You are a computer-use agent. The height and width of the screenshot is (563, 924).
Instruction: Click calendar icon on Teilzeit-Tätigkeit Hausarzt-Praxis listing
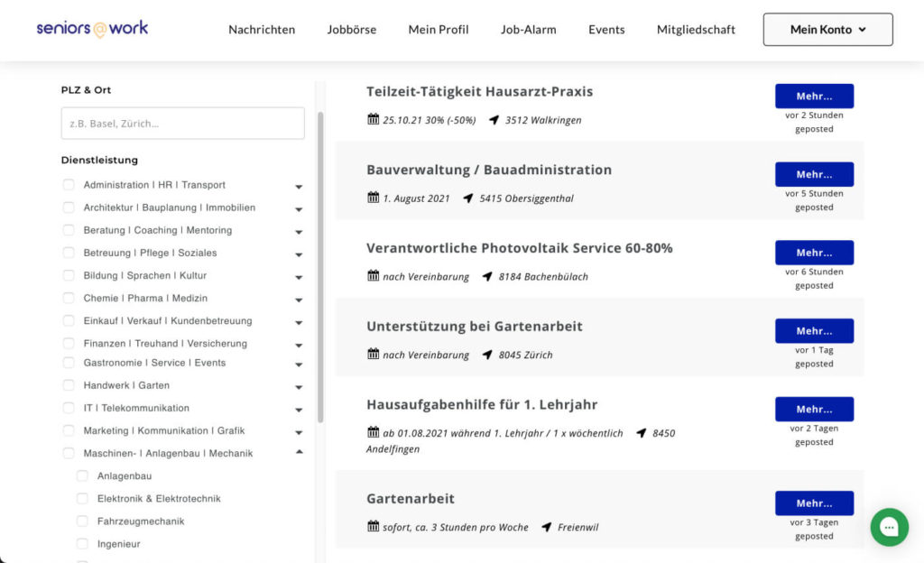pos(373,119)
